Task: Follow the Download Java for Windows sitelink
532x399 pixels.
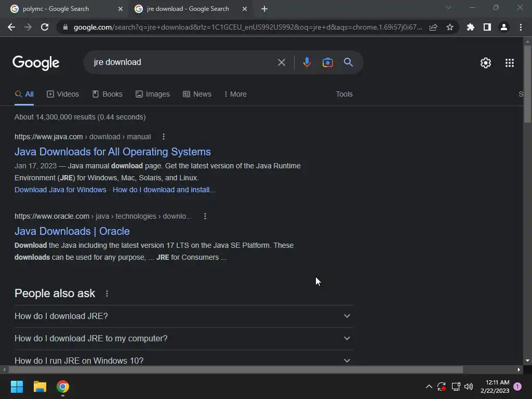Action: [x=60, y=190]
